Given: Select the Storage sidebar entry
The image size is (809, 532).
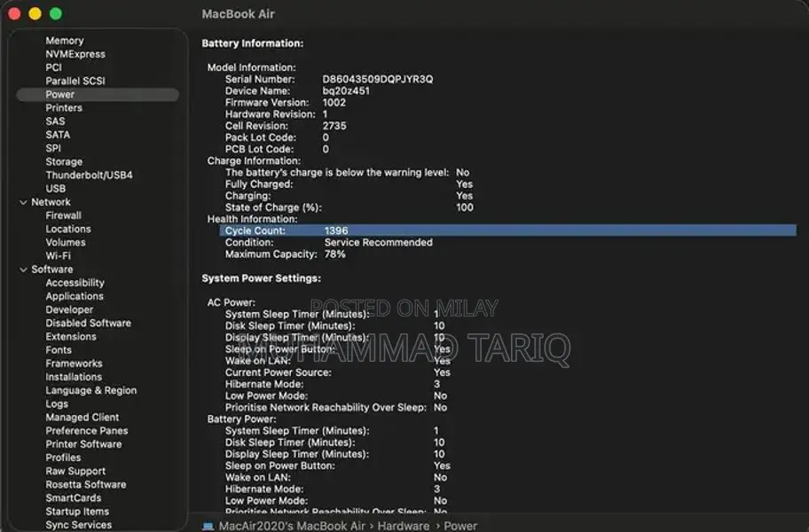Looking at the screenshot, I should (64, 162).
